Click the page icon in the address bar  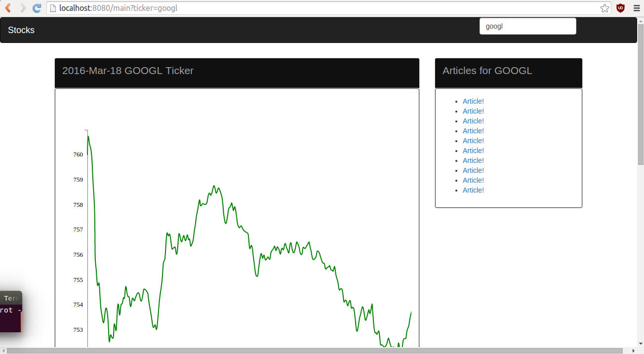pos(53,8)
